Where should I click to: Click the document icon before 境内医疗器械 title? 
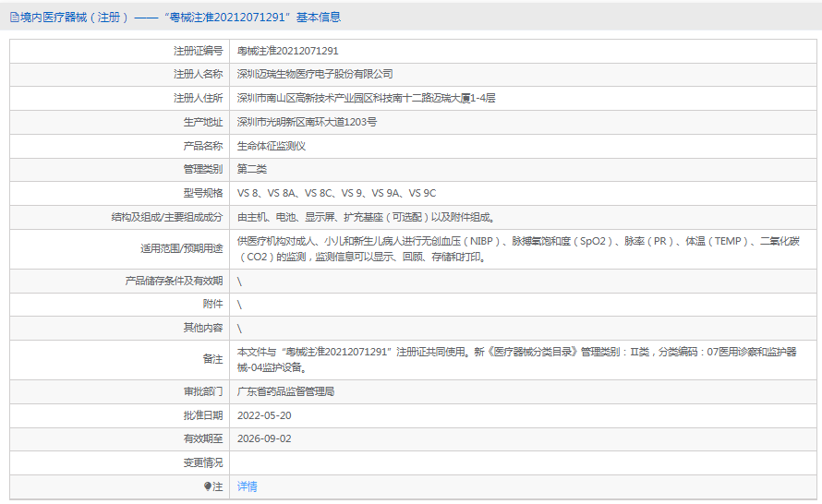[15, 18]
